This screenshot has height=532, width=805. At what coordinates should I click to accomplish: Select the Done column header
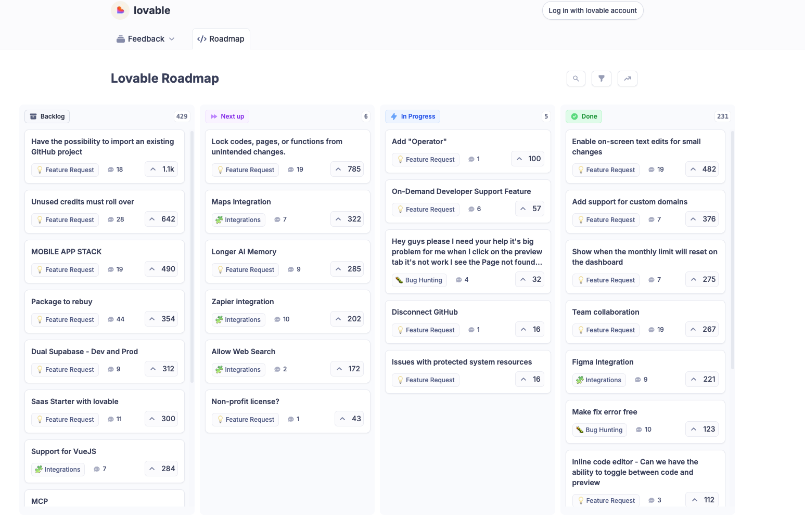point(584,116)
